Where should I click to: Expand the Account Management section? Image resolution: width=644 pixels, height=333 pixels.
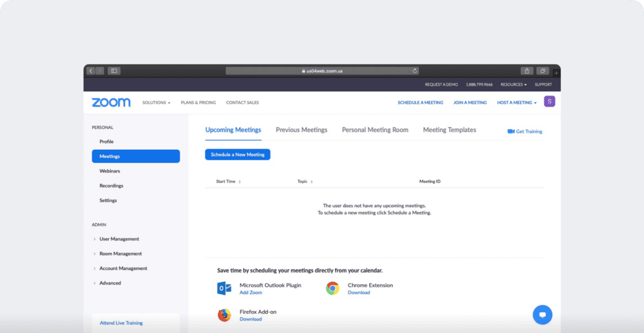click(x=123, y=269)
